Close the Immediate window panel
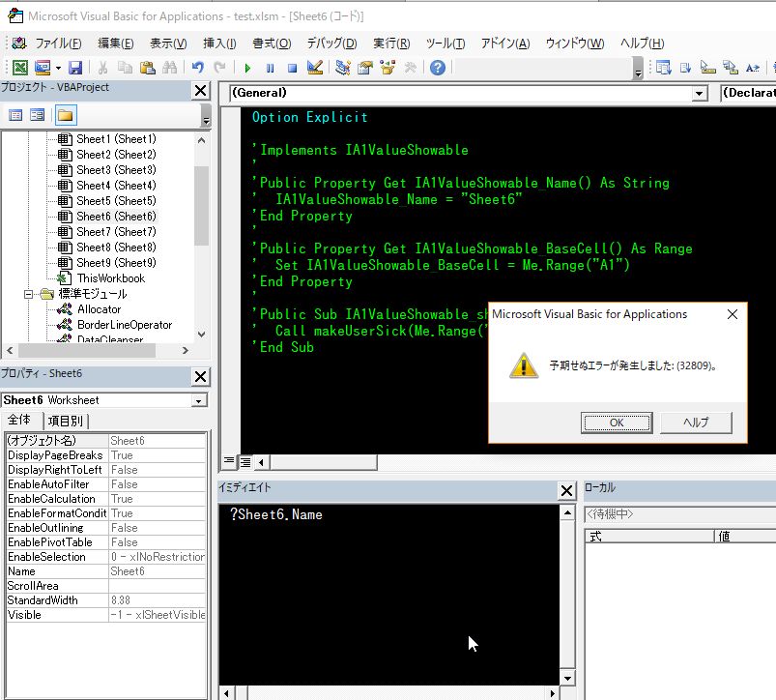 (x=566, y=490)
